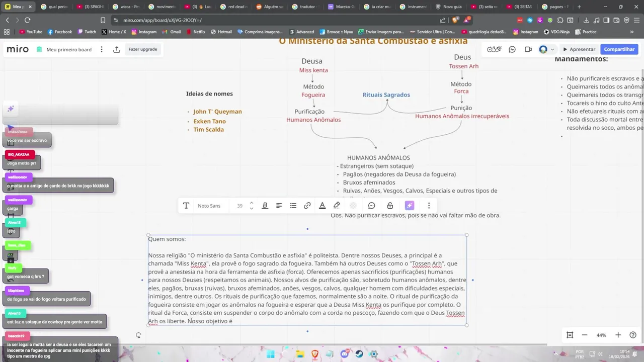The width and height of the screenshot is (644, 362).
Task: Click the Apresentar button
Action: click(x=579, y=49)
